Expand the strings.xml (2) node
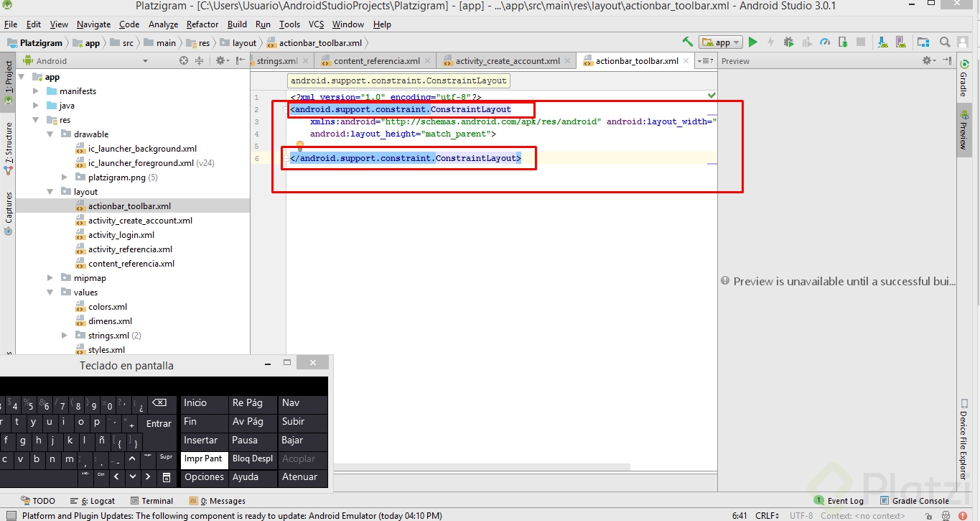The width and height of the screenshot is (980, 521). [x=65, y=336]
